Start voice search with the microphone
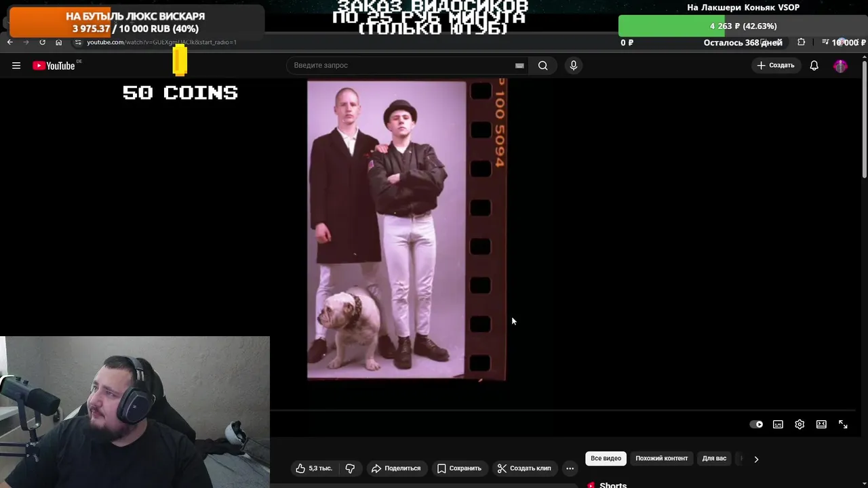Screen dimensions: 868x488 (x=574, y=66)
